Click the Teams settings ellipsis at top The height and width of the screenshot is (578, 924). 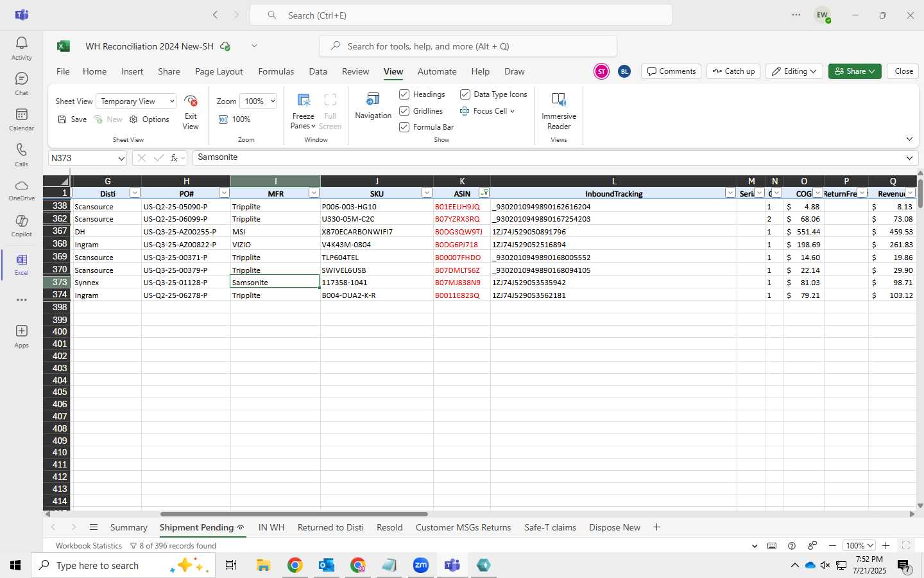click(796, 15)
